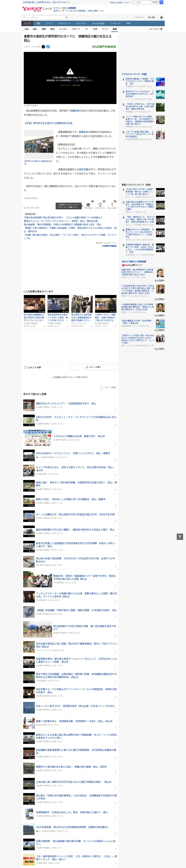Open the ライブ tab in blue bar
Screen dimensions: 186x868
(x=49, y=24)
